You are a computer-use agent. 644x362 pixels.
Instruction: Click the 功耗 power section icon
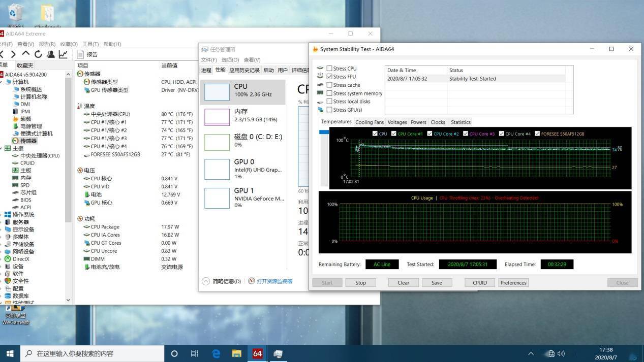tap(80, 219)
